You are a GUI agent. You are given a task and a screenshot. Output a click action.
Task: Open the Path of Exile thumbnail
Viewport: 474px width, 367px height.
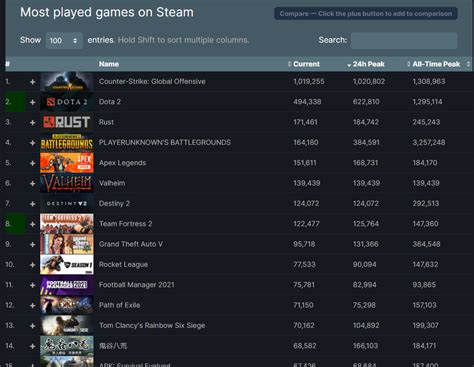67,305
